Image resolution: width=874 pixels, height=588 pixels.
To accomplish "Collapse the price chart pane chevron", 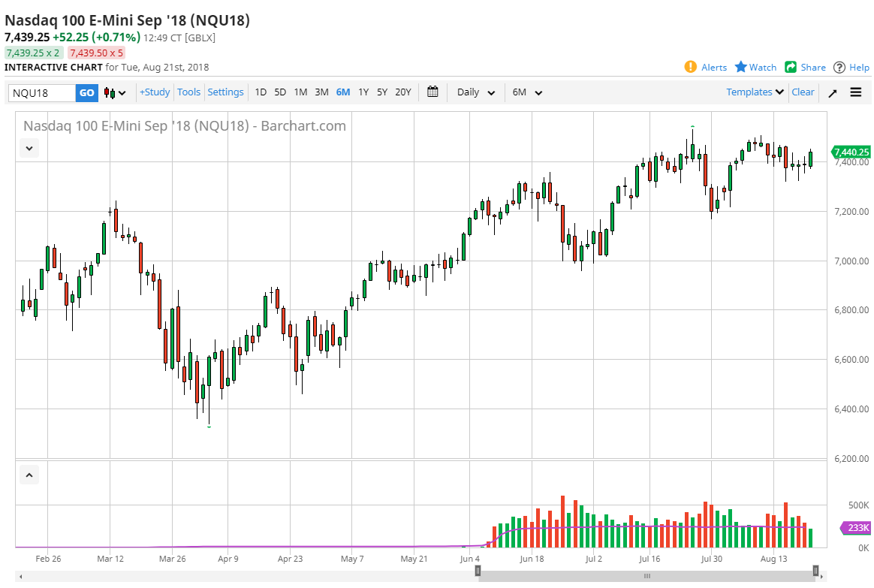I will click(29, 148).
